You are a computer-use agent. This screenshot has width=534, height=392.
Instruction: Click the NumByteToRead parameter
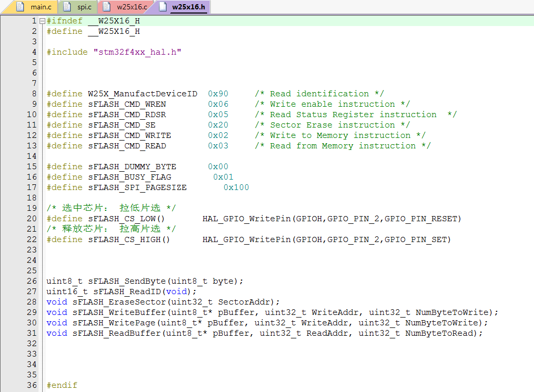pos(439,333)
